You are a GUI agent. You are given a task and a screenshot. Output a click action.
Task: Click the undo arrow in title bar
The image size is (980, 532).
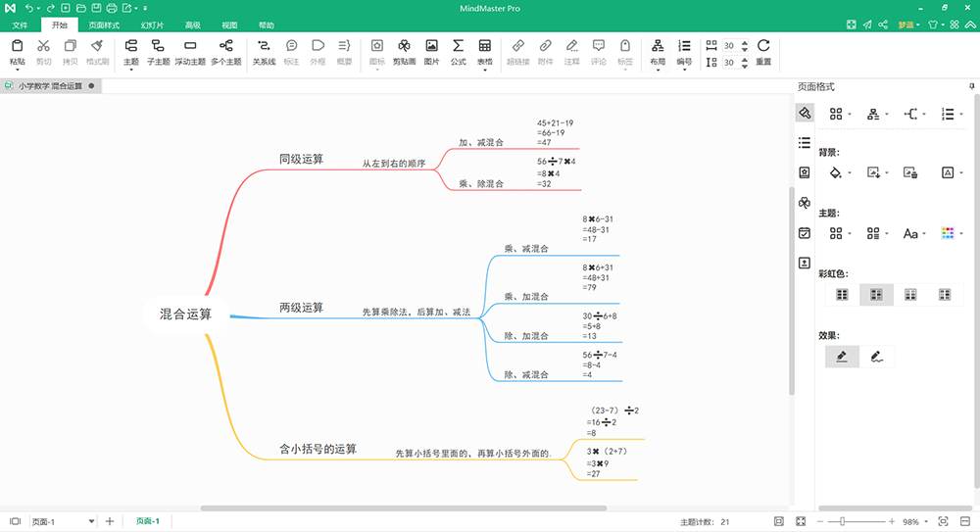click(28, 8)
